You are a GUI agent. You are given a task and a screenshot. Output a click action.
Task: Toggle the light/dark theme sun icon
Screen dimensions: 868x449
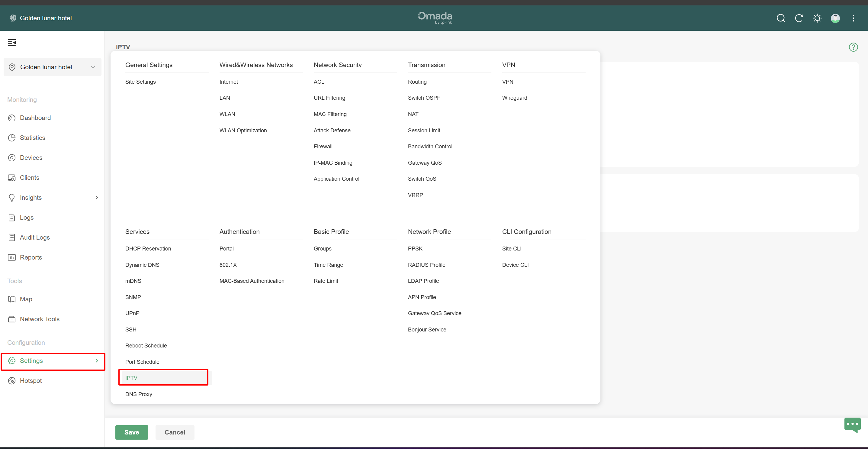pos(817,18)
